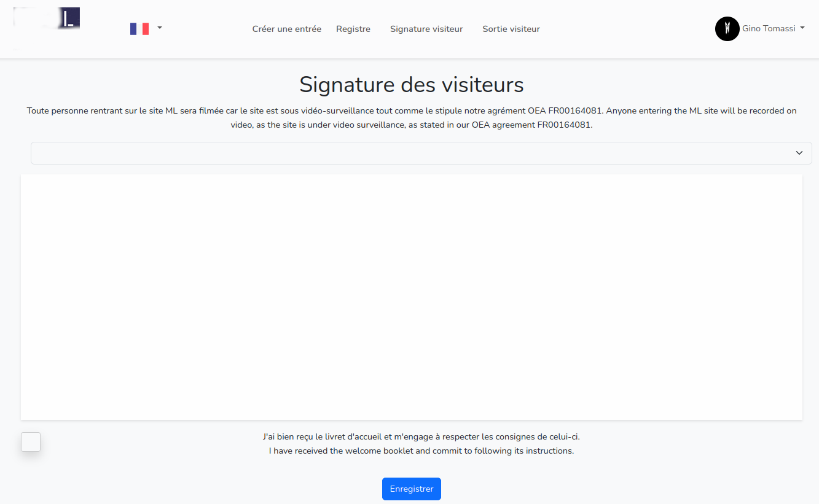Select "Registre" from the navigation bar
The width and height of the screenshot is (819, 504).
coord(353,28)
